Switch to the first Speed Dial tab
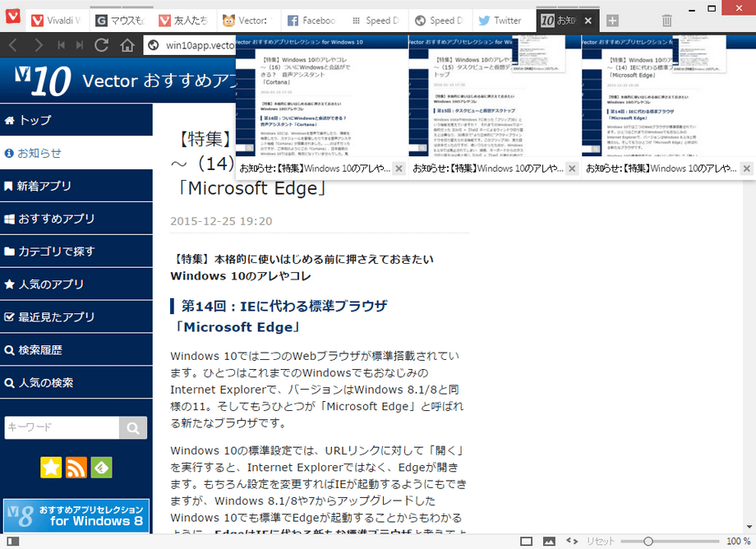756x549 pixels. pyautogui.click(x=376, y=21)
